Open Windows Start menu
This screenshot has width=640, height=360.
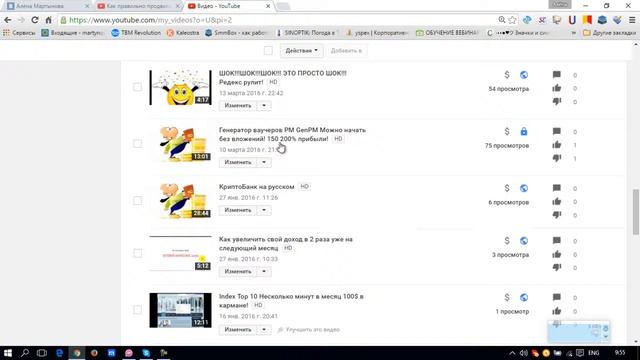pos(8,353)
